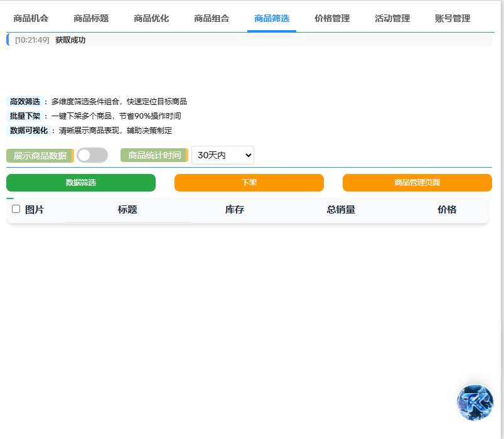Check the select-all checkbox in the table header
This screenshot has width=504, height=439.
(16, 209)
